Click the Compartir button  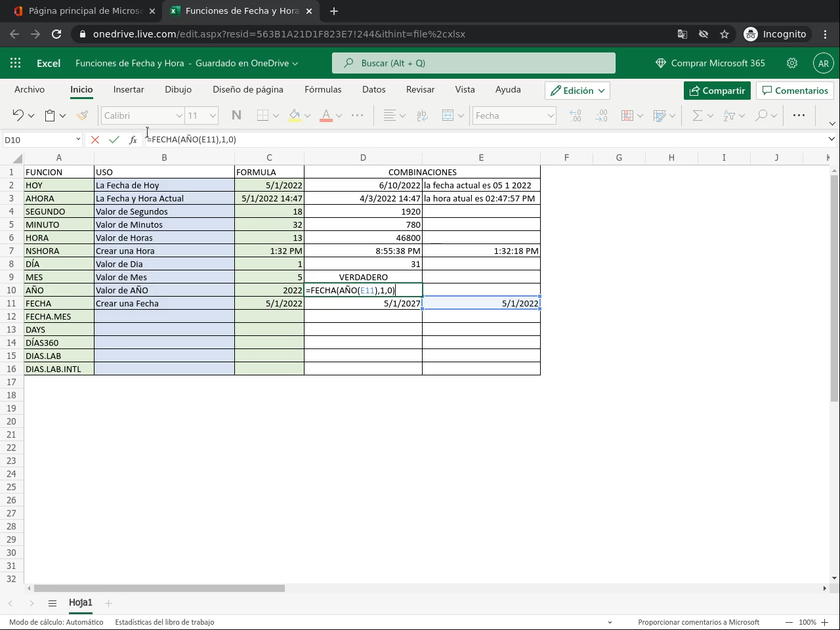[x=717, y=91]
